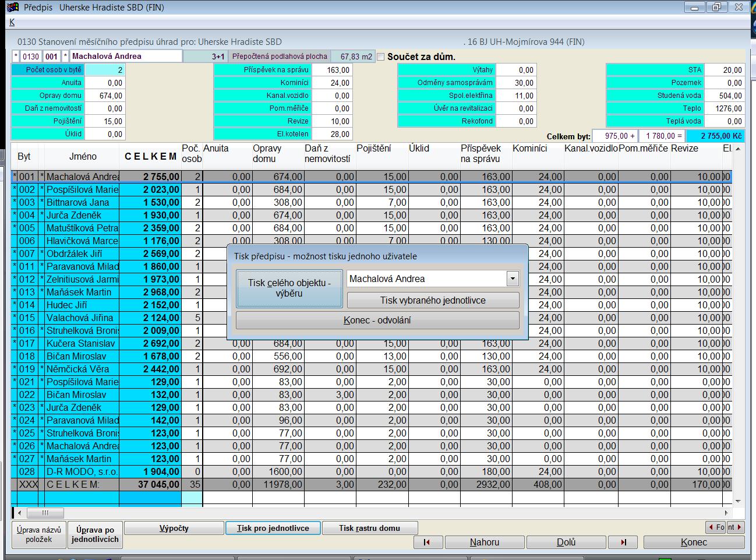The image size is (756, 560).
Task: Cancel dialog with Konec - odvolání
Action: (x=377, y=320)
